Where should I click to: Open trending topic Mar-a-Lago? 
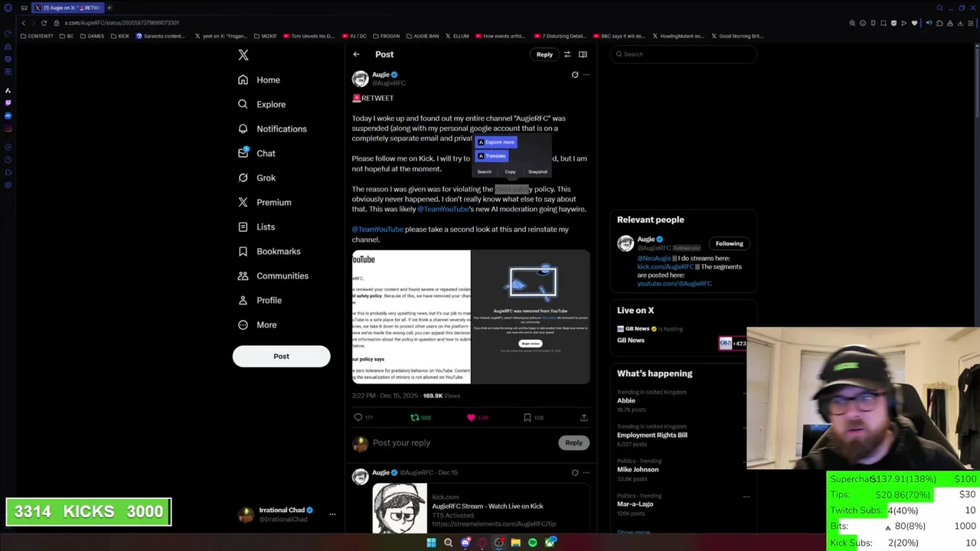pyautogui.click(x=635, y=504)
